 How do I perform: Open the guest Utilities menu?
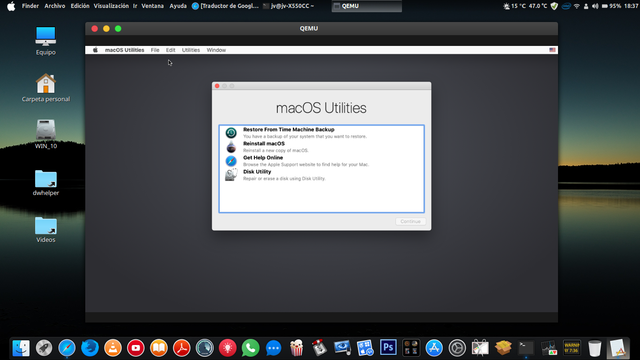(191, 50)
